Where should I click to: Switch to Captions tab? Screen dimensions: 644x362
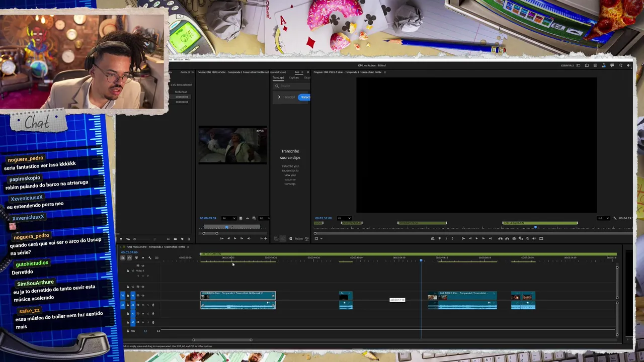[x=294, y=77]
